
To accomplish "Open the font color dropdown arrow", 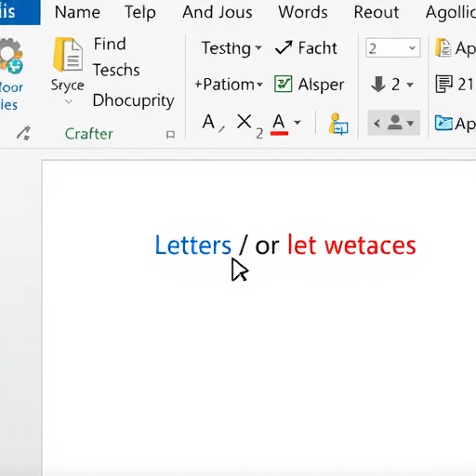I will pyautogui.click(x=297, y=123).
